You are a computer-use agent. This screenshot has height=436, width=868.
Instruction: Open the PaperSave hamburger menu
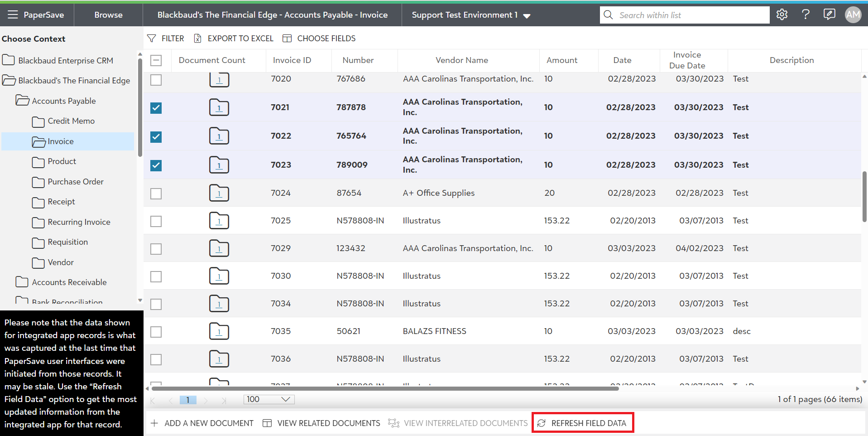pyautogui.click(x=13, y=15)
